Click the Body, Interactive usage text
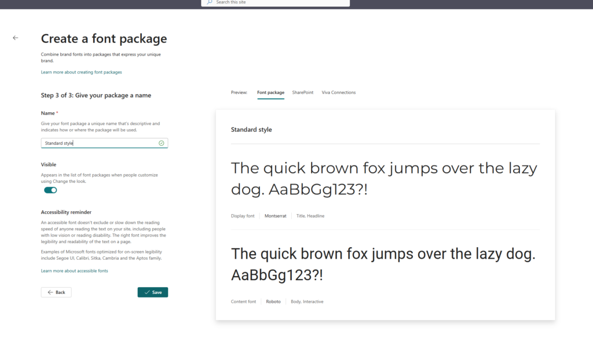This screenshot has width=593, height=364. (307, 302)
